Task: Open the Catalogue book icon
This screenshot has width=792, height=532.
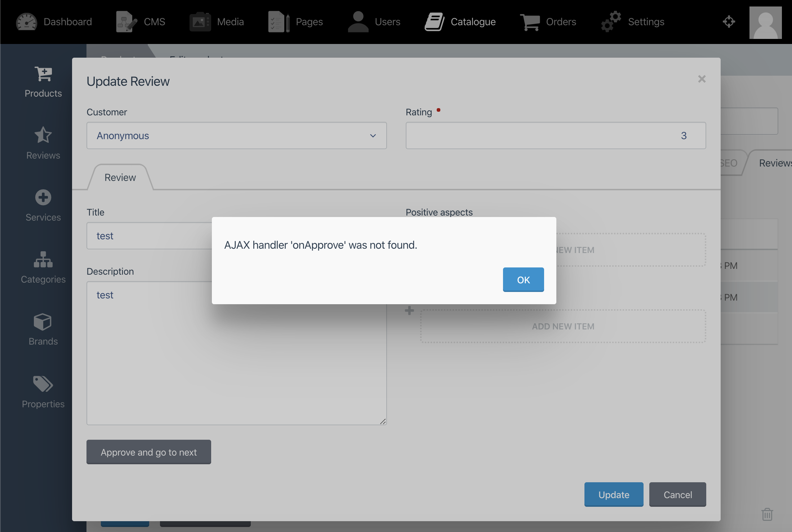Action: pyautogui.click(x=434, y=22)
